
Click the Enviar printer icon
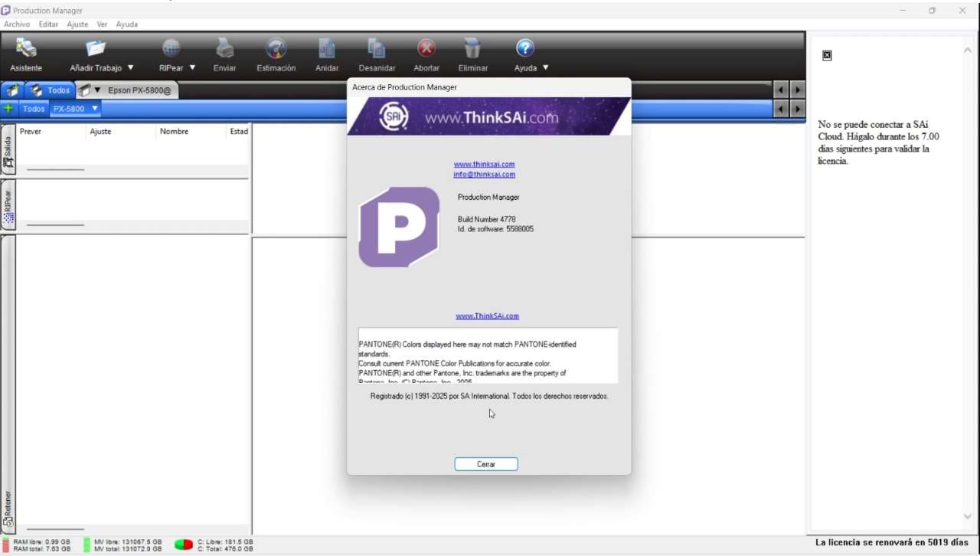(224, 49)
